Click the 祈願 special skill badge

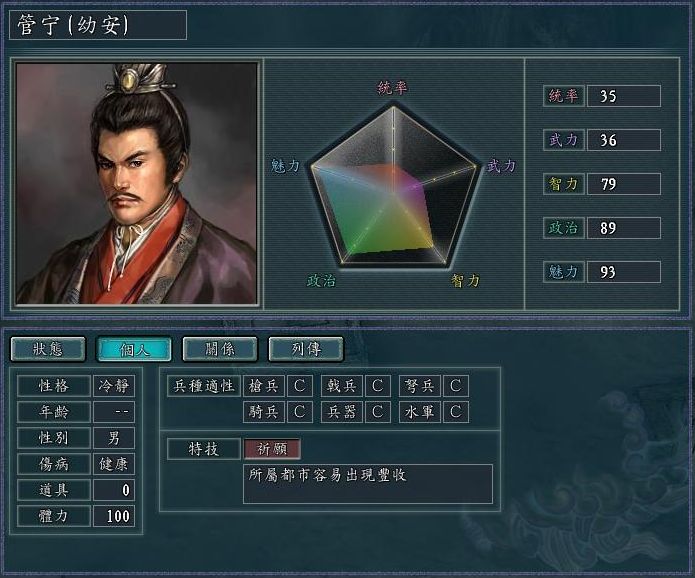point(272,449)
